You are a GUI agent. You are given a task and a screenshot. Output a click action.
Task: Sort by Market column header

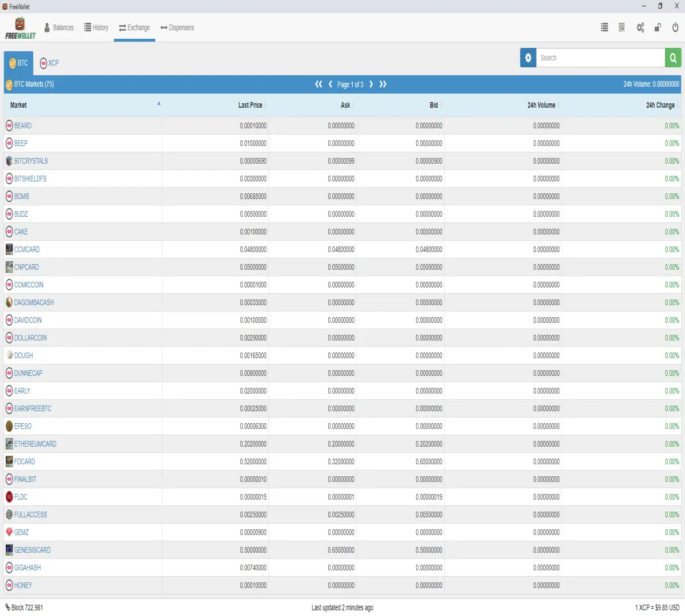pos(83,105)
